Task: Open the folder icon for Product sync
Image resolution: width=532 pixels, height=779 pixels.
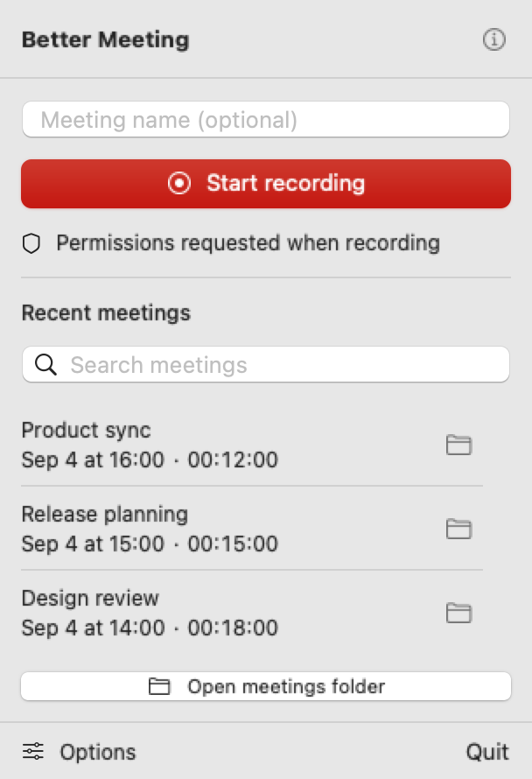Action: point(458,445)
